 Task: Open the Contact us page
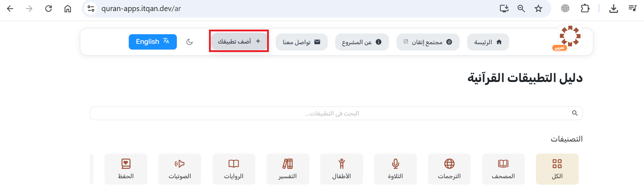(x=301, y=42)
